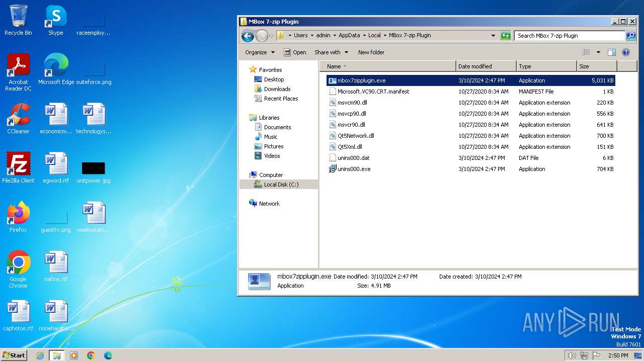
Task: Select the egword.rtf desktop file
Action: tap(56, 168)
